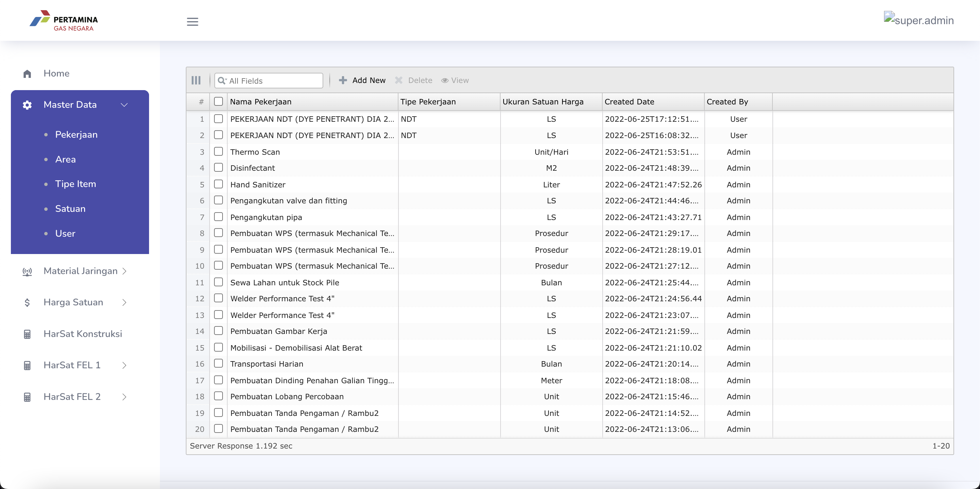Open the column chooser icon in the grid toolbar
The height and width of the screenshot is (489, 980).
coord(196,80)
